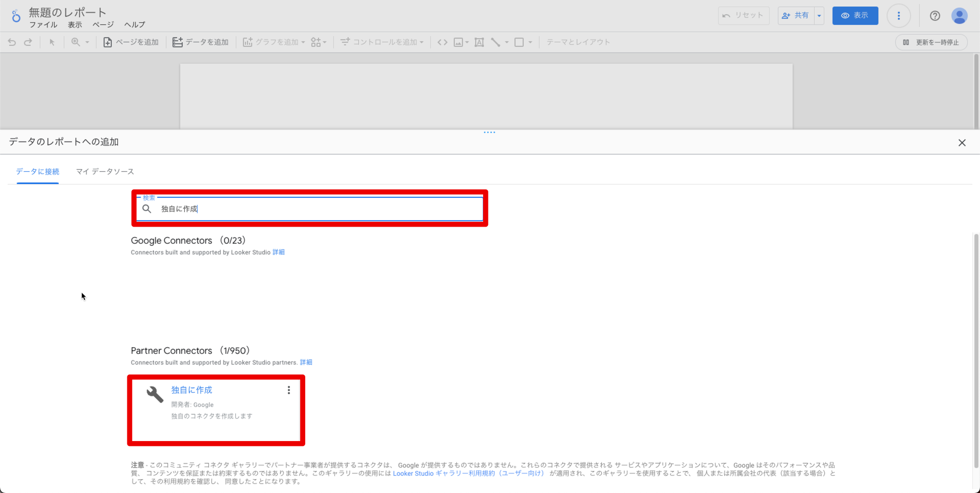Expand the shape tool dropdown arrow

coord(530,42)
